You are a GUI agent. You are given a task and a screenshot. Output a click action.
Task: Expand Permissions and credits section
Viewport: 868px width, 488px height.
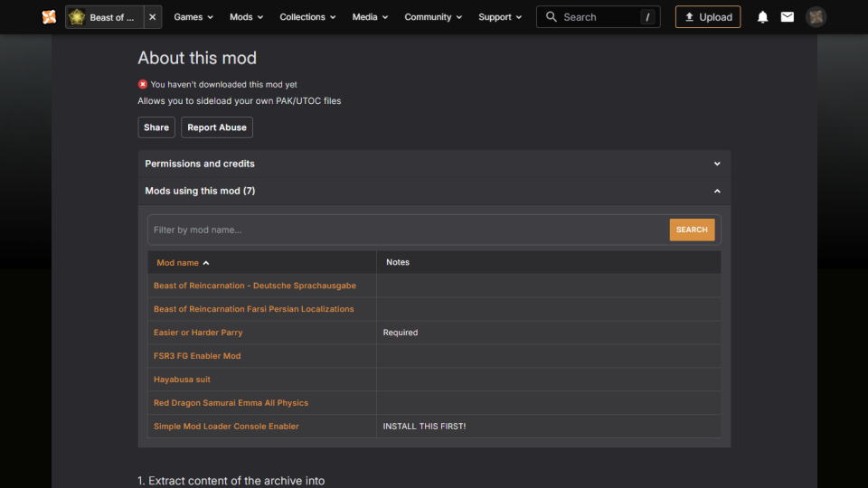[x=434, y=164]
